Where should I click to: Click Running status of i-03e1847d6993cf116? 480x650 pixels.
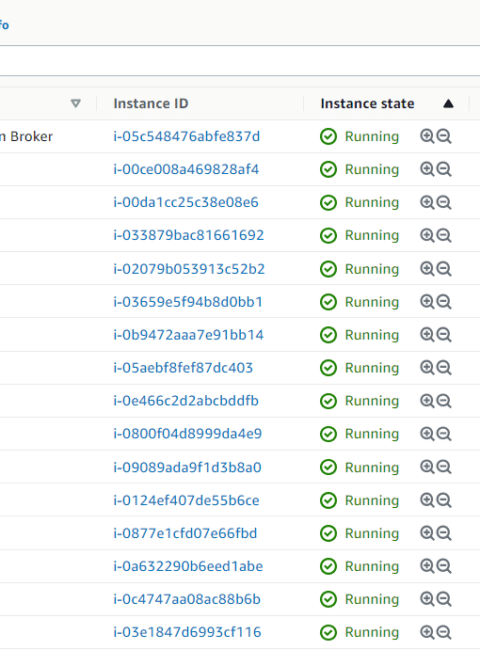click(x=372, y=632)
